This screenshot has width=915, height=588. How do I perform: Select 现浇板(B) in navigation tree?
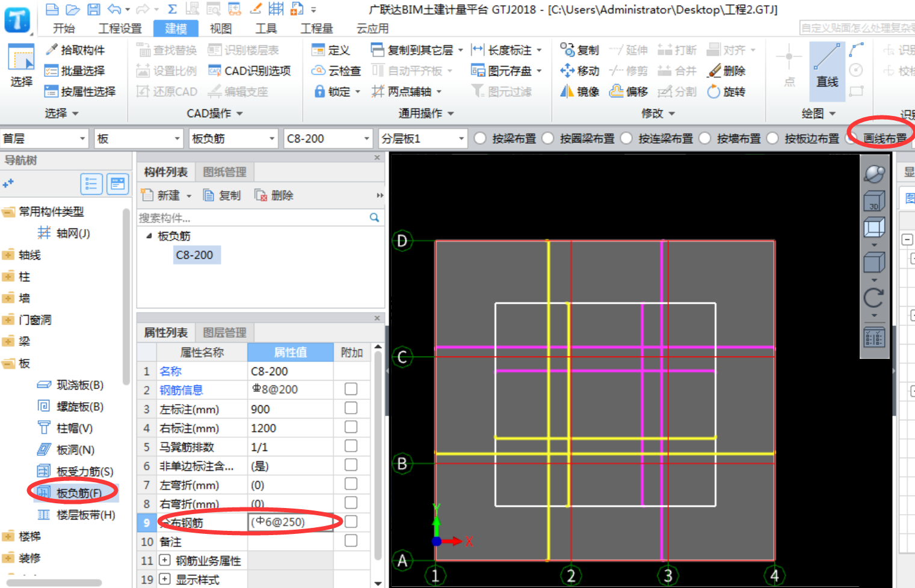71,385
